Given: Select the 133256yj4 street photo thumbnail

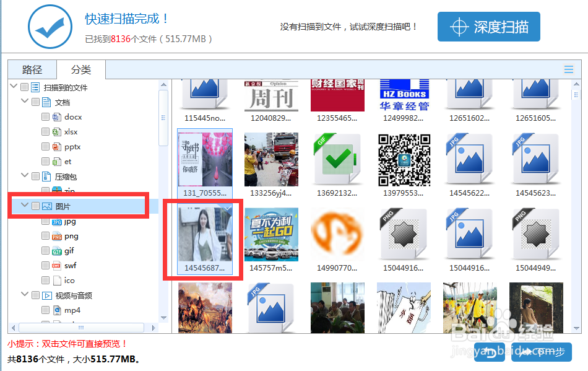Looking at the screenshot, I should (x=271, y=159).
